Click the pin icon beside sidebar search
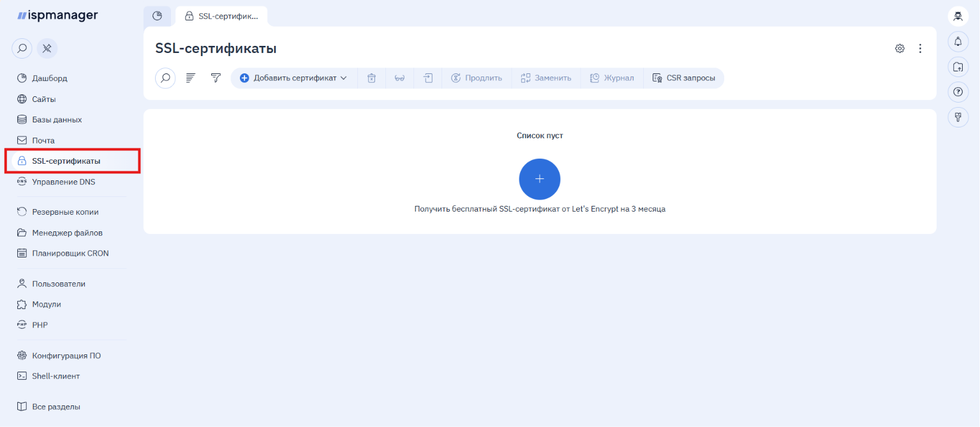Viewport: 980px width, 427px height. [x=47, y=48]
